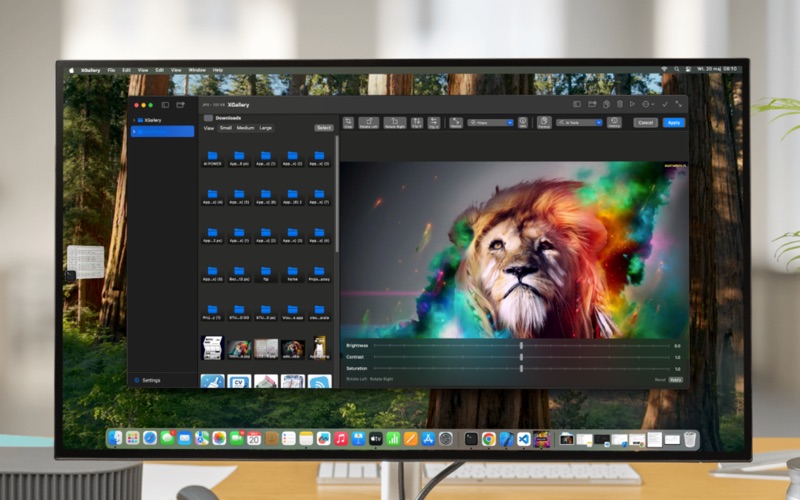Click new folder icon left of copy icon
800x500 pixels.
coord(592,104)
